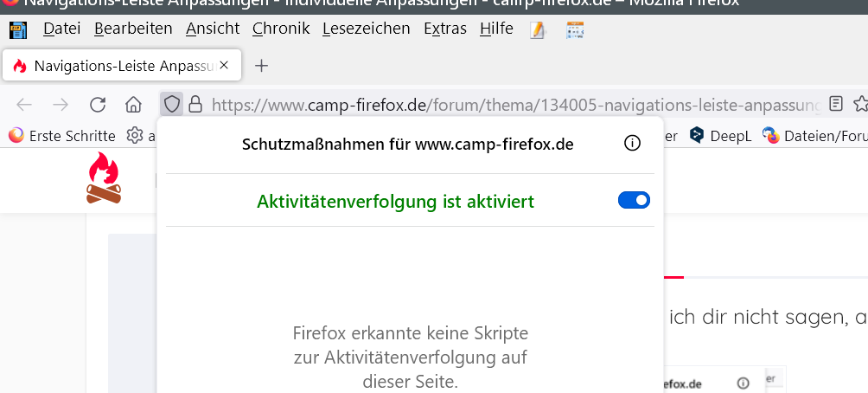Click the padlock site security icon

195,105
